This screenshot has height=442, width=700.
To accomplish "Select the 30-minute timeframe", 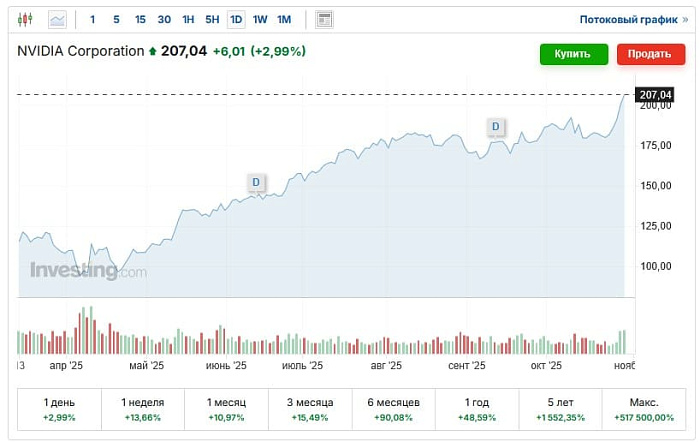I will pyautogui.click(x=164, y=19).
